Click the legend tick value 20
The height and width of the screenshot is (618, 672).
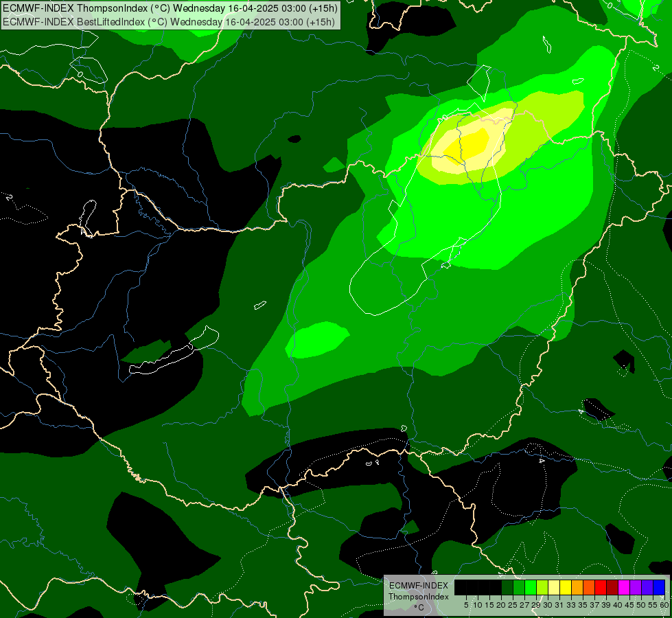500,605
